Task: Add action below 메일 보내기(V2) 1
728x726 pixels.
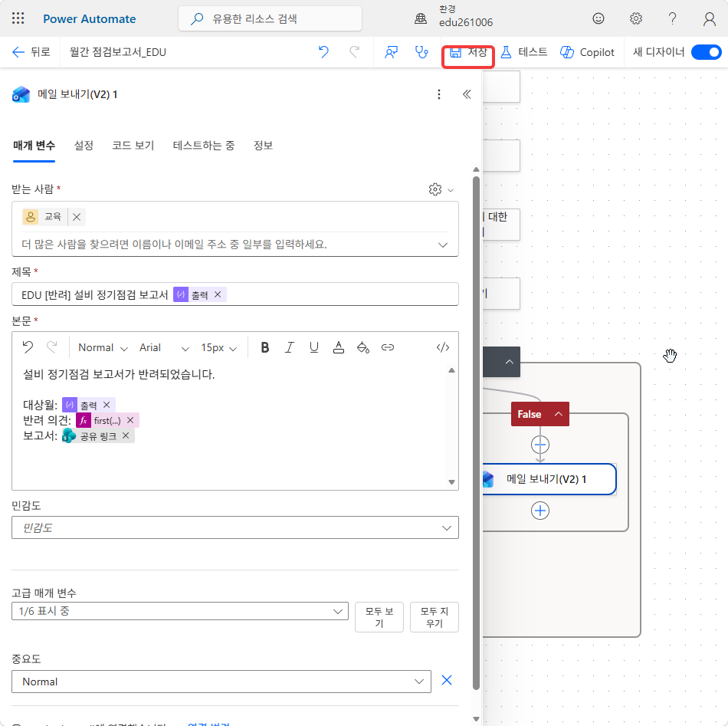Action: (x=540, y=511)
